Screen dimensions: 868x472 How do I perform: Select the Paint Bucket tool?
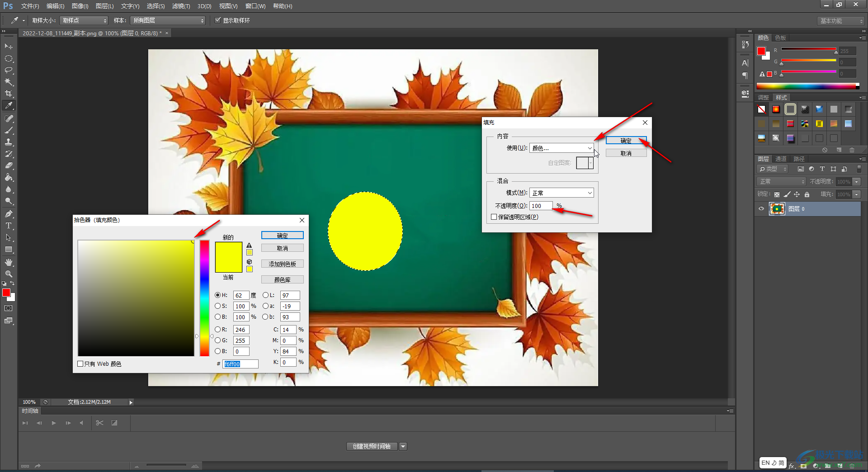(9, 177)
